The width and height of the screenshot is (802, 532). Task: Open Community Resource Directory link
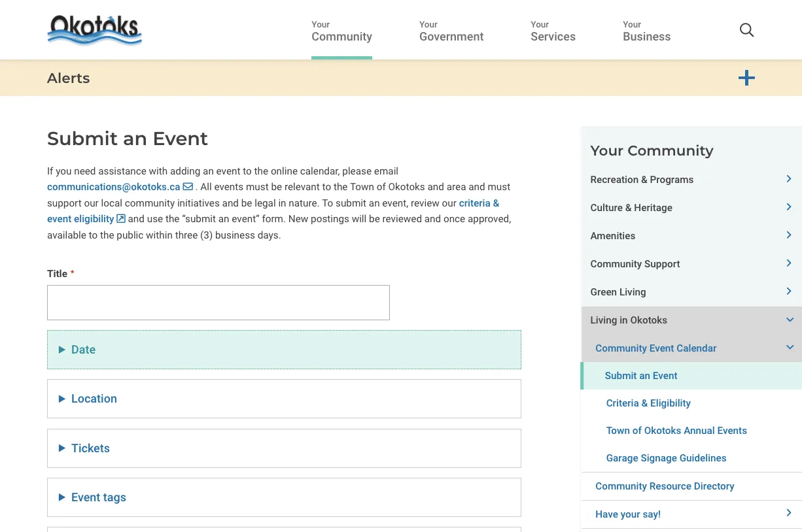(665, 486)
